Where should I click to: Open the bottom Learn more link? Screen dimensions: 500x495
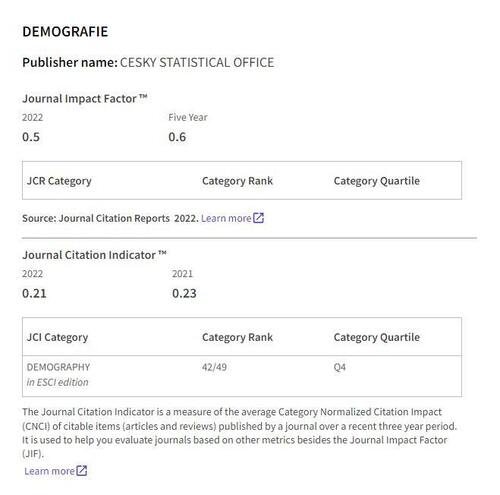(x=49, y=471)
